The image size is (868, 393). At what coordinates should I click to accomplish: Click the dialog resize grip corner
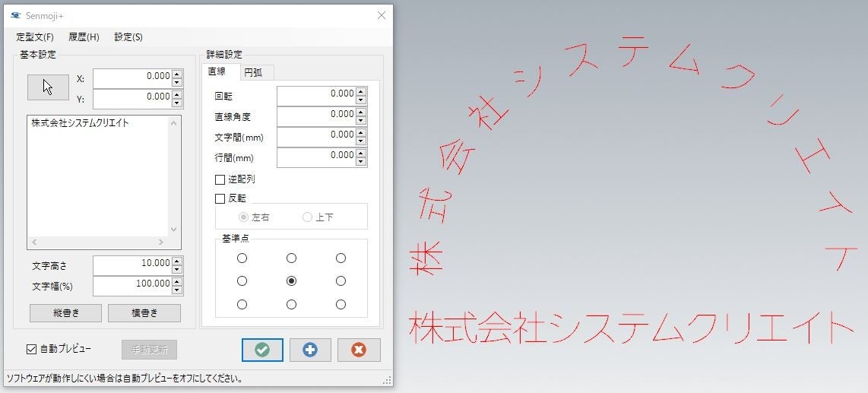tap(387, 380)
